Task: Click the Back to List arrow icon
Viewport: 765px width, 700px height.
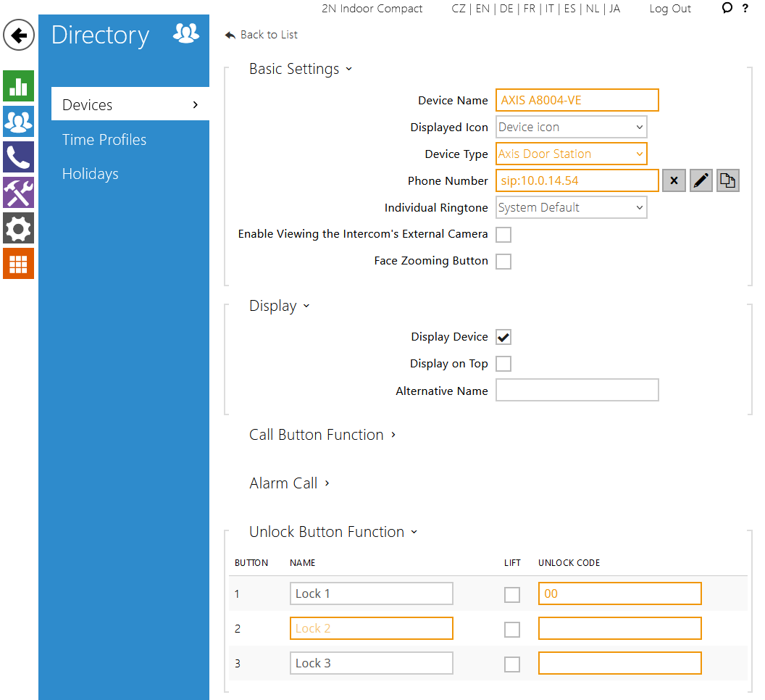Action: point(230,36)
